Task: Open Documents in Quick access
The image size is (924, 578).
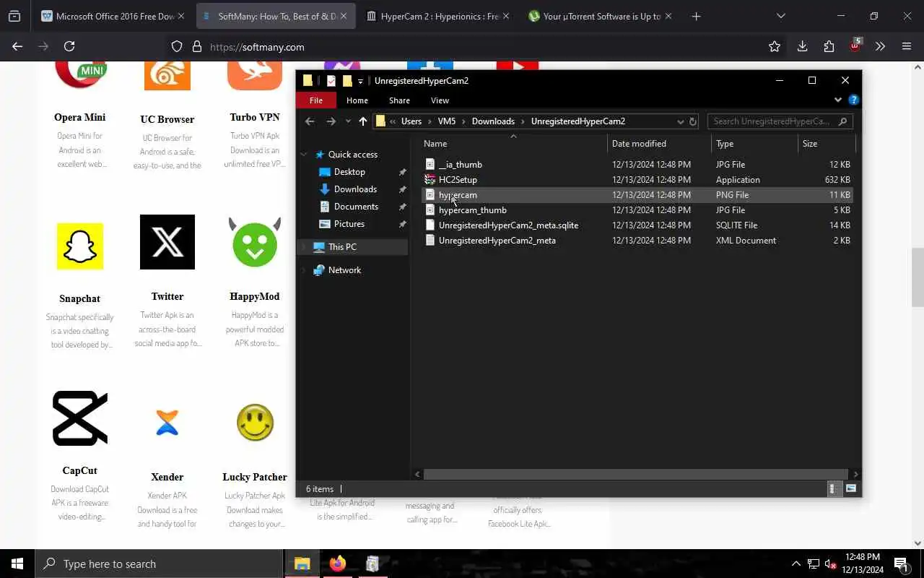Action: pyautogui.click(x=356, y=207)
